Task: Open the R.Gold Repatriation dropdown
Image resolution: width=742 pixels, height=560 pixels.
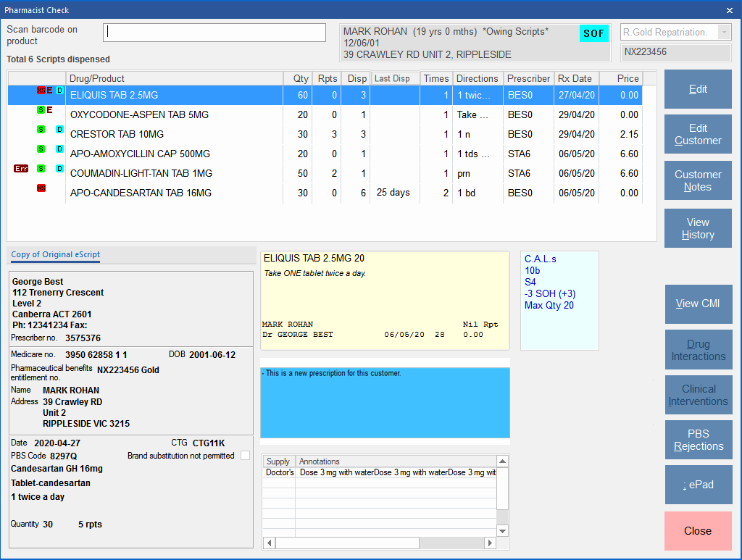Action: tap(724, 32)
